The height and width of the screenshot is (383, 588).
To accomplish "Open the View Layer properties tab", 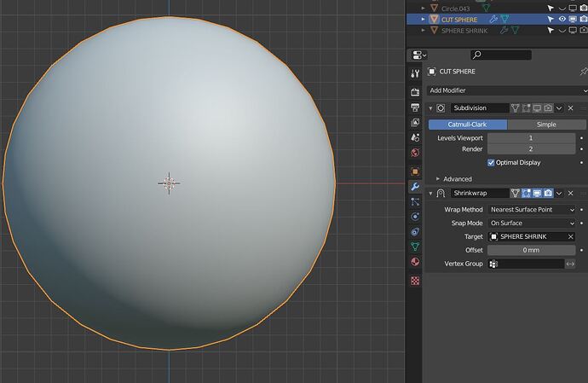I will (415, 123).
